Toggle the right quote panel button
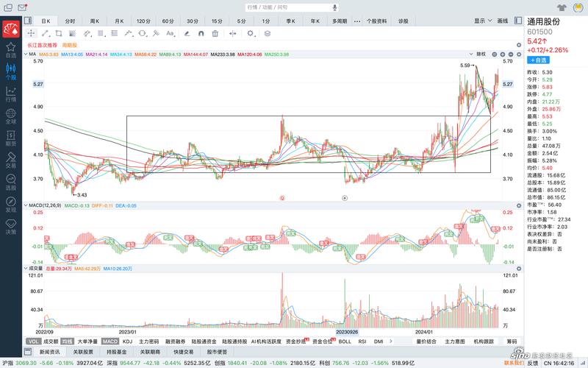This screenshot has height=368, width=588. tap(517, 21)
